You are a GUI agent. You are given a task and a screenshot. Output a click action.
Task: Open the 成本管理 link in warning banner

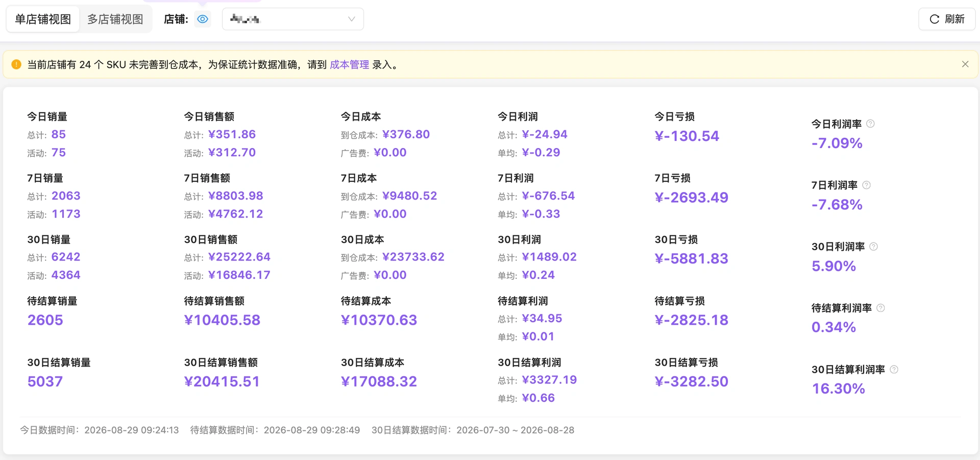click(x=349, y=65)
